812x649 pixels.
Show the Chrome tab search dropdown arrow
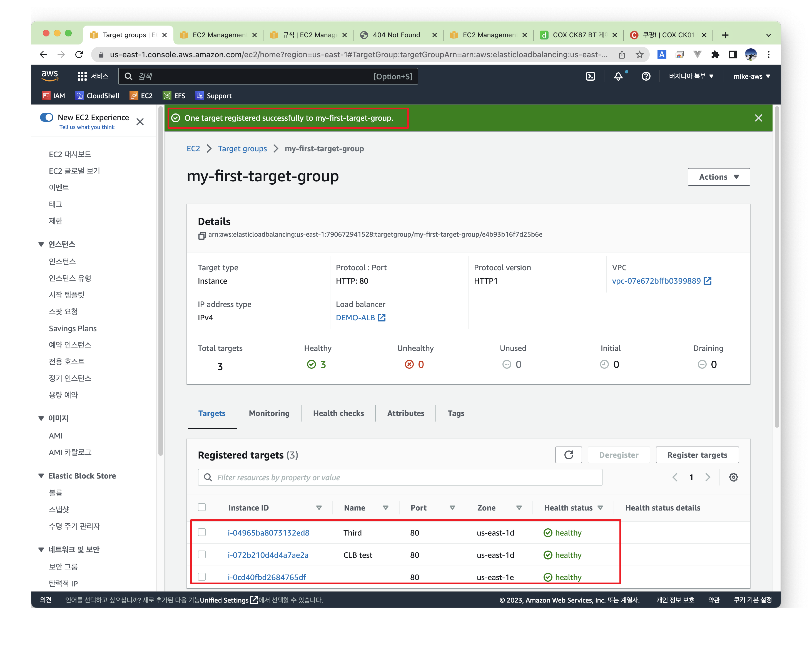point(768,35)
